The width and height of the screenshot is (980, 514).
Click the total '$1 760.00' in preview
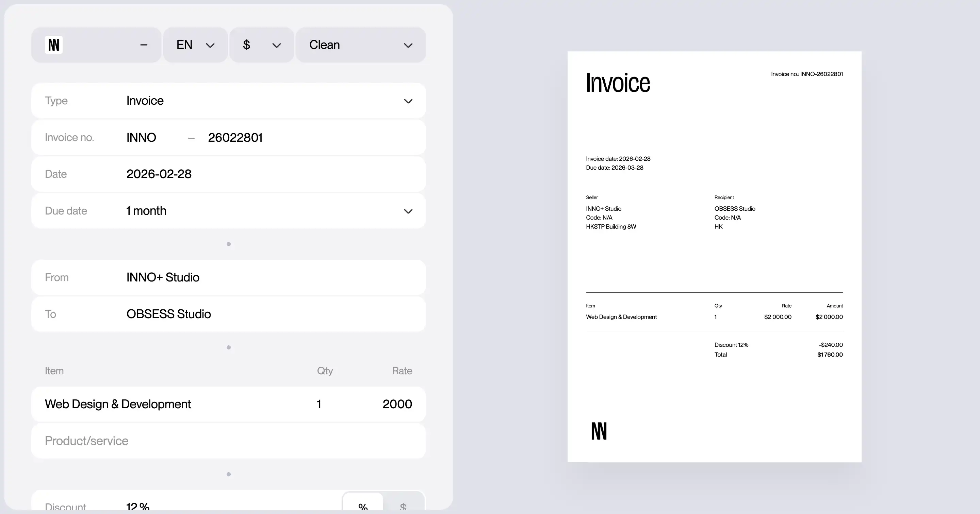pyautogui.click(x=830, y=355)
